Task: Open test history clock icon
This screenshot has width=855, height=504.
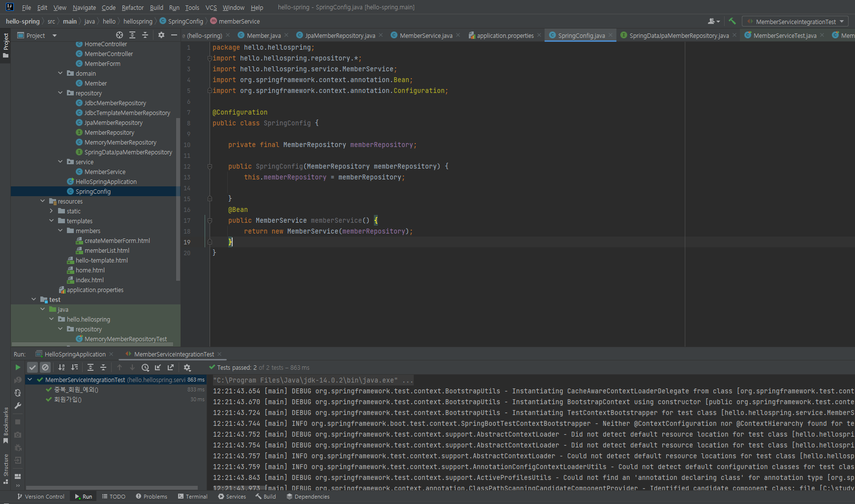Action: click(x=145, y=367)
